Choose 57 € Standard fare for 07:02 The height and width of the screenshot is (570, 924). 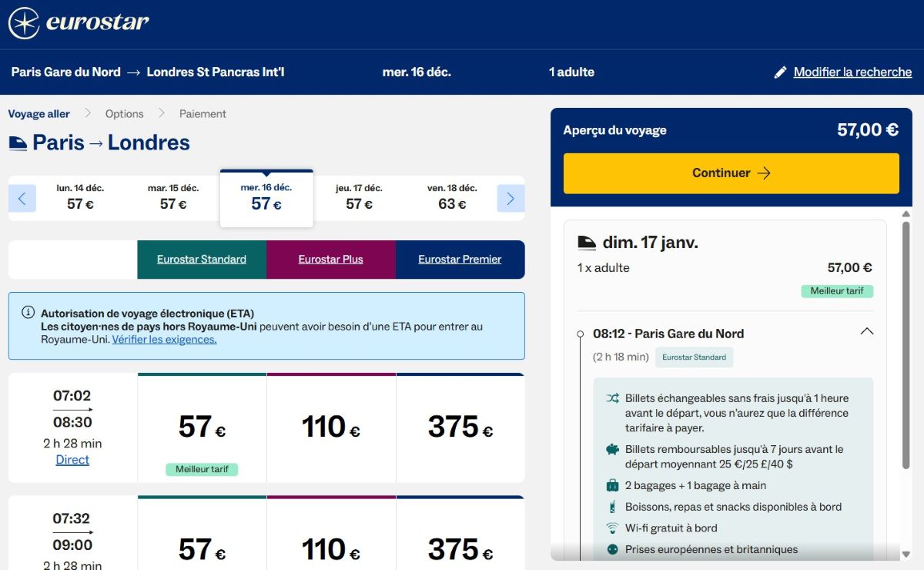point(202,428)
